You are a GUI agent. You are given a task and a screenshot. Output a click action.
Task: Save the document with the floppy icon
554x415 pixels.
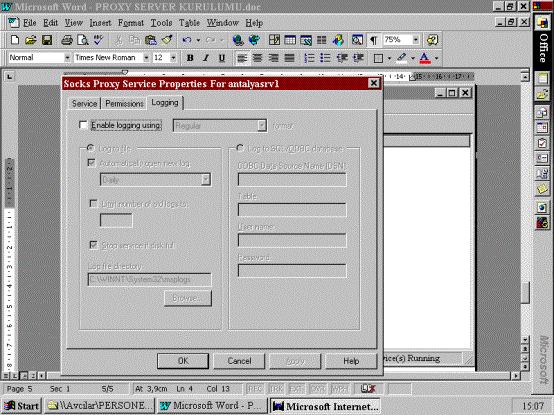click(x=47, y=40)
